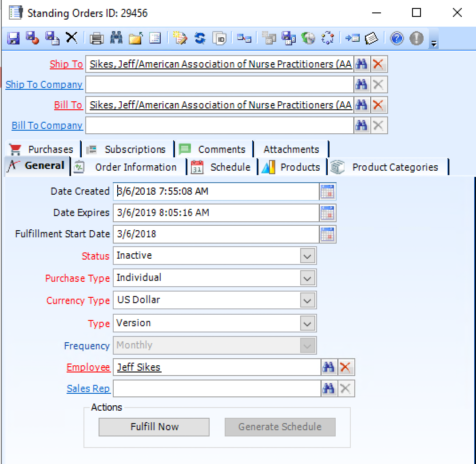Search for an Employee using binoculars icon
476x464 pixels.
[328, 368]
